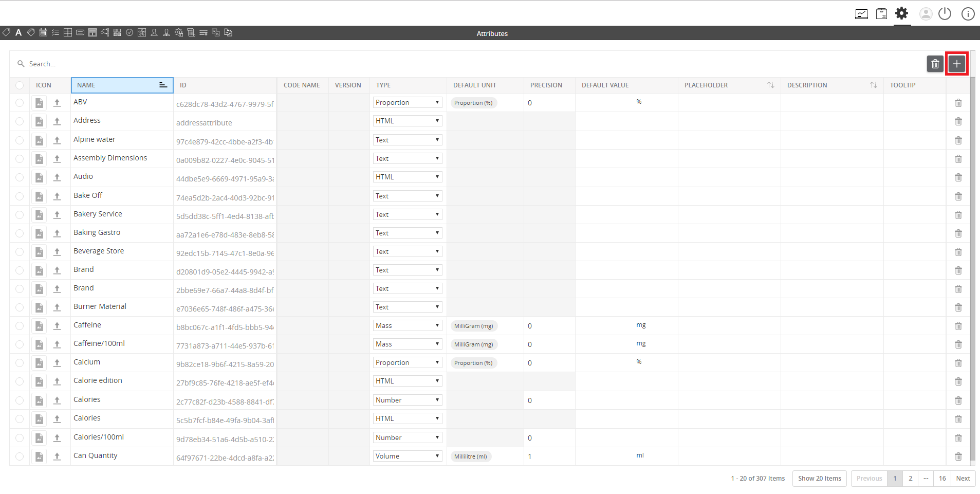
Task: Select the letter A attributes toolbar icon
Action: pyautogui.click(x=19, y=32)
